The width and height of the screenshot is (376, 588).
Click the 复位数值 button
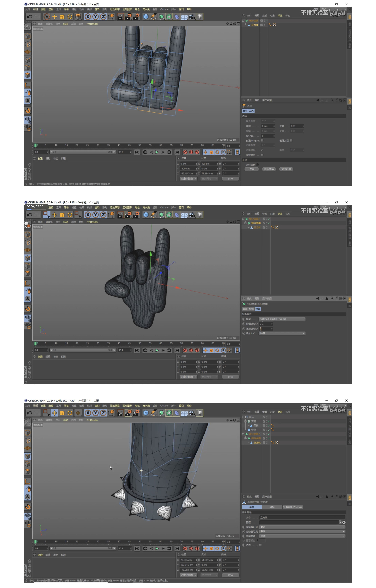286,169
